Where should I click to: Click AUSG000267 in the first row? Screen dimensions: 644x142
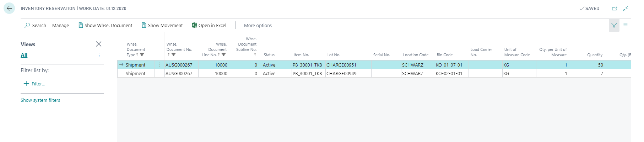[x=179, y=65]
